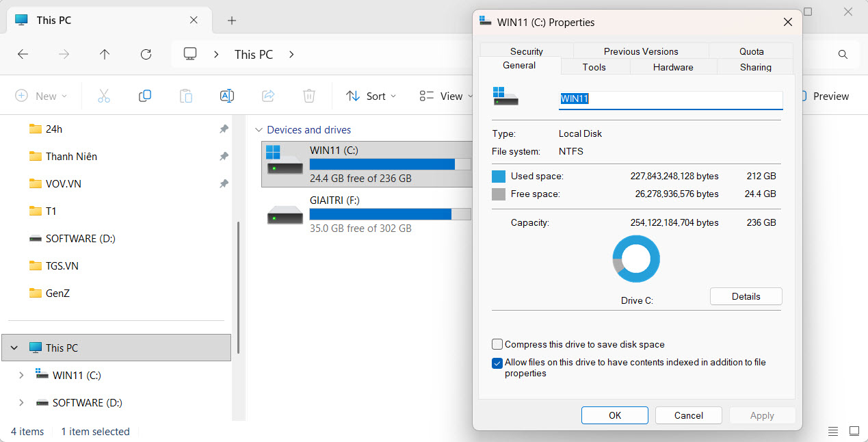
Task: Click the drive name text field
Action: click(x=670, y=100)
